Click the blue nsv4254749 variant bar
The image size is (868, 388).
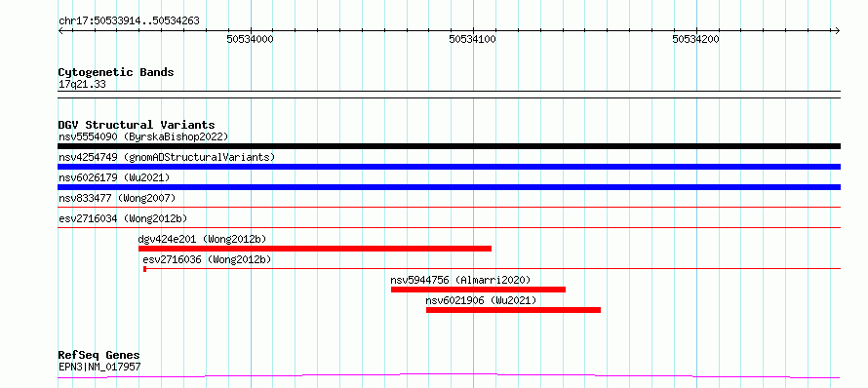(449, 167)
